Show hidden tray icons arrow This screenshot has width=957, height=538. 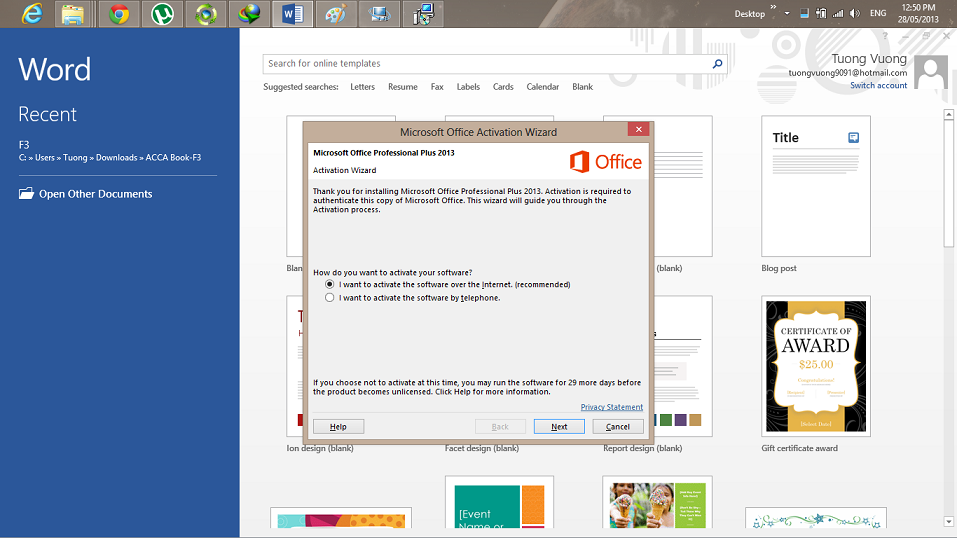pyautogui.click(x=787, y=13)
